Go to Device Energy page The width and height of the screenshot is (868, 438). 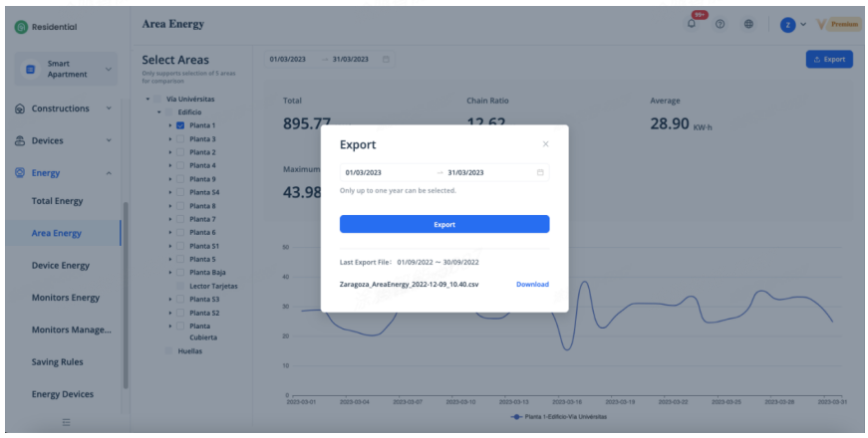(x=61, y=266)
